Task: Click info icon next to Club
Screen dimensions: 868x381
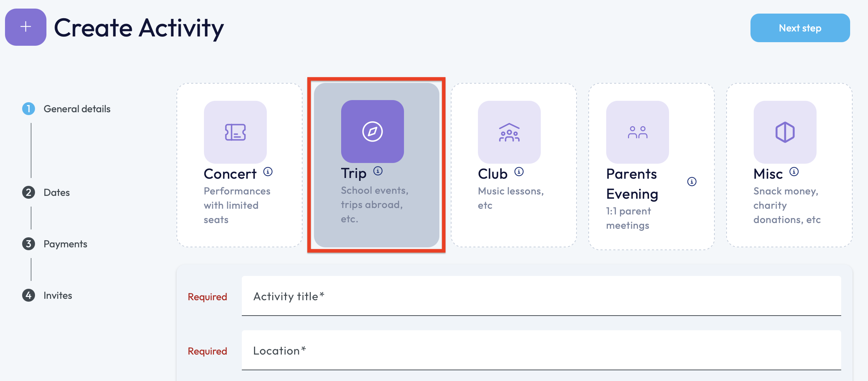Action: click(519, 172)
